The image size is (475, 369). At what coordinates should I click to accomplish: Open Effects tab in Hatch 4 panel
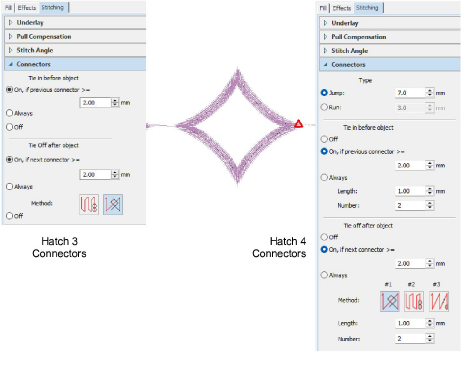coord(342,8)
